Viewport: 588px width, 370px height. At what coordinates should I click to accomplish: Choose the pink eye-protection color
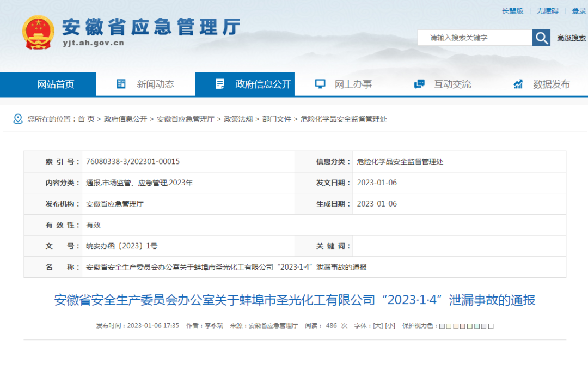pos(463,326)
